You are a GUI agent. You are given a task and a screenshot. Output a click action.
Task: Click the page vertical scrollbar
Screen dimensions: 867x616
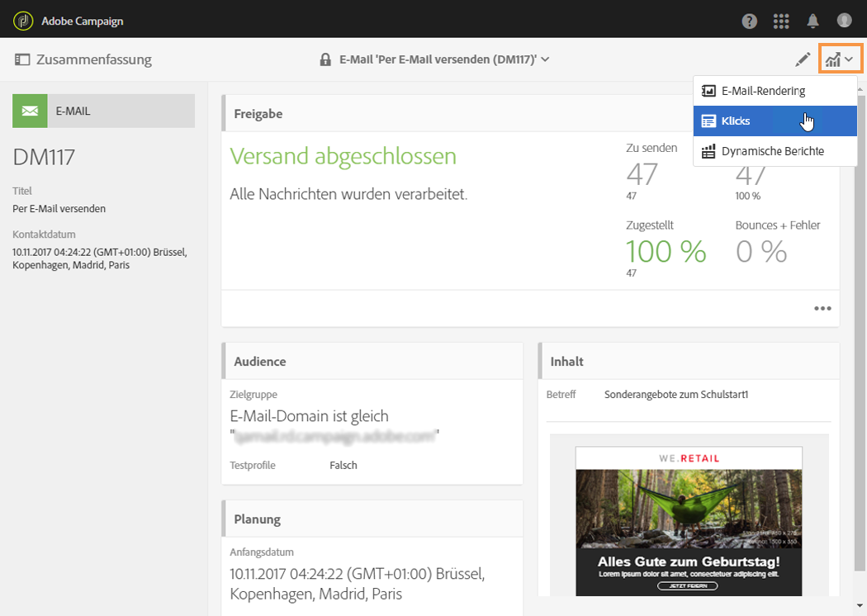pos(860,332)
